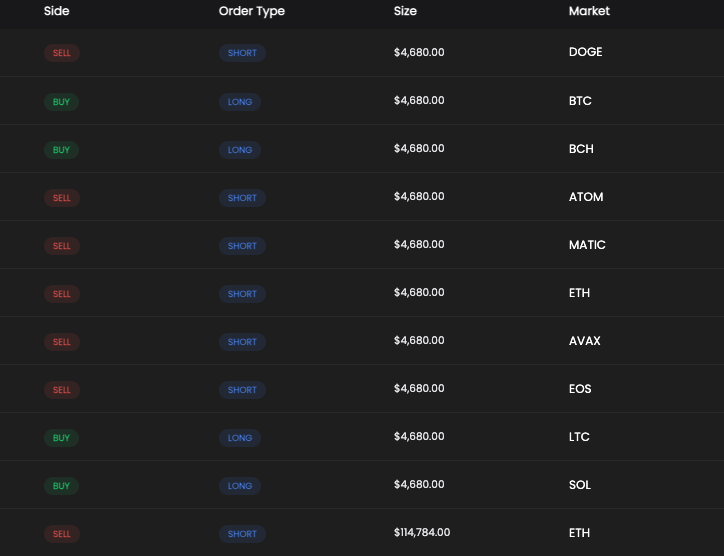Select the BUY badge in the BCH row
The image size is (724, 556).
61,150
